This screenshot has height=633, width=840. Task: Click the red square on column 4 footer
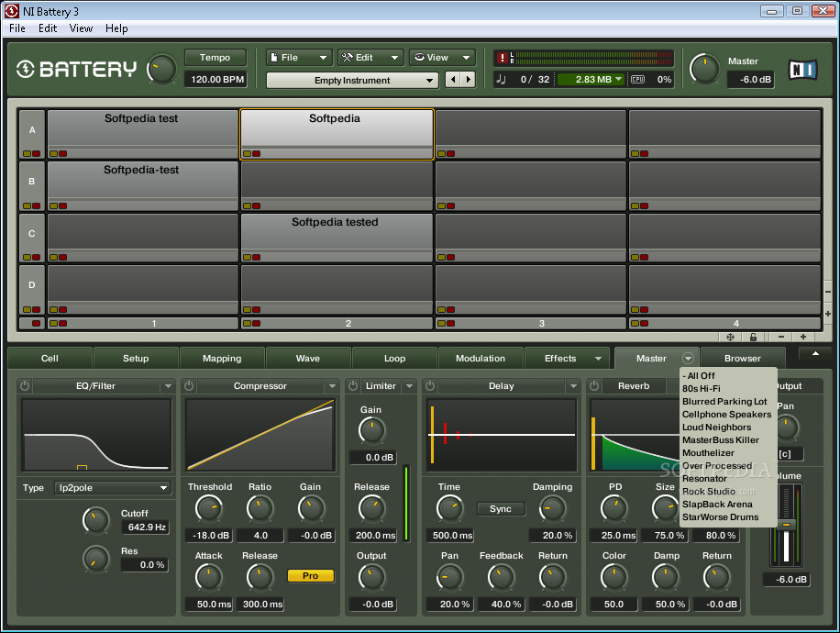(x=644, y=323)
